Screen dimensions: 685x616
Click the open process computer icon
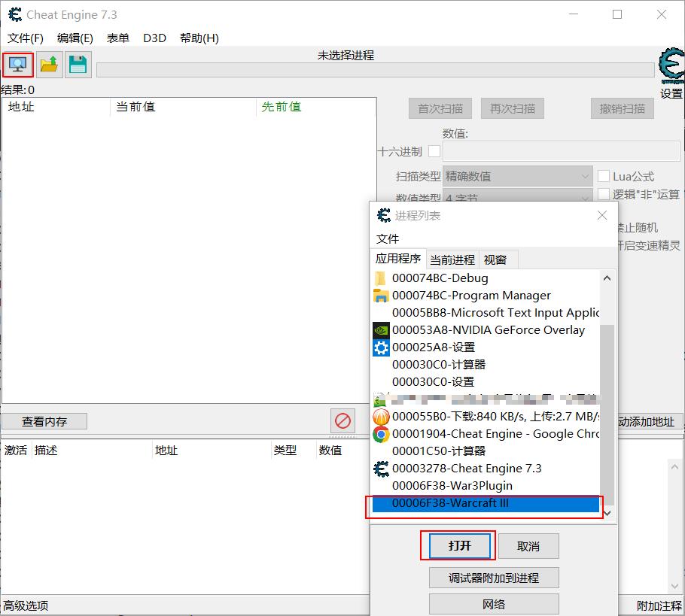pyautogui.click(x=18, y=65)
